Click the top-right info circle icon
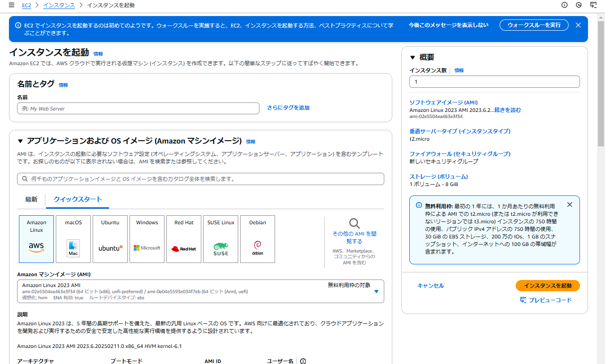 [564, 5]
